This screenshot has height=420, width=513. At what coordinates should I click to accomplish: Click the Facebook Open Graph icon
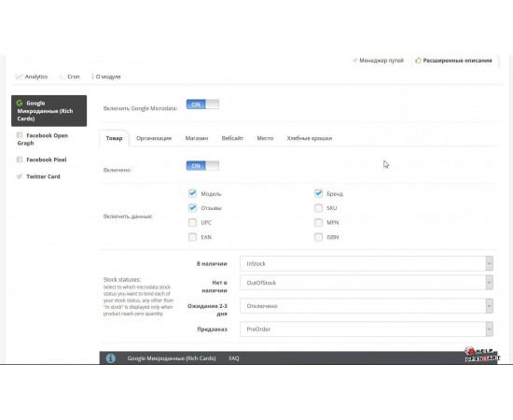click(x=20, y=135)
